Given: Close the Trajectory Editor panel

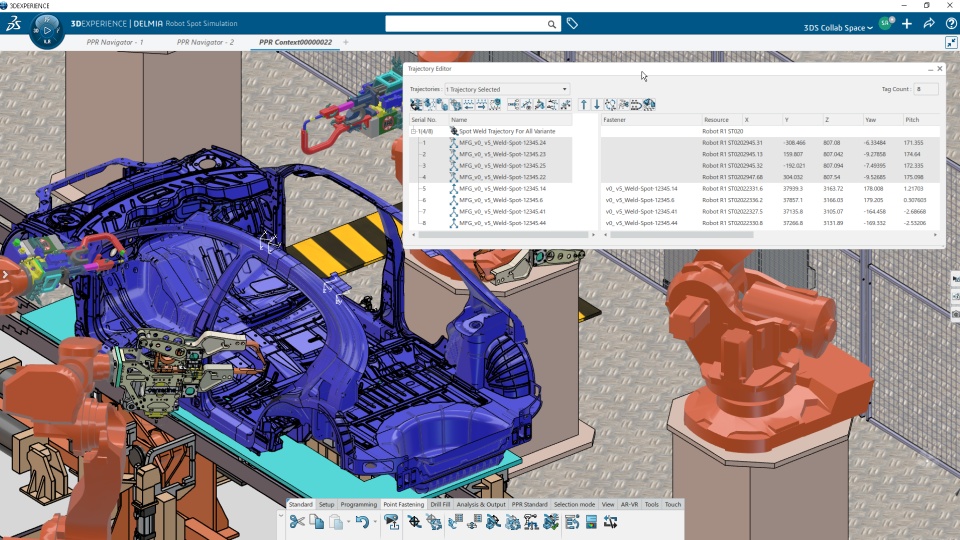Looking at the screenshot, I should point(940,69).
